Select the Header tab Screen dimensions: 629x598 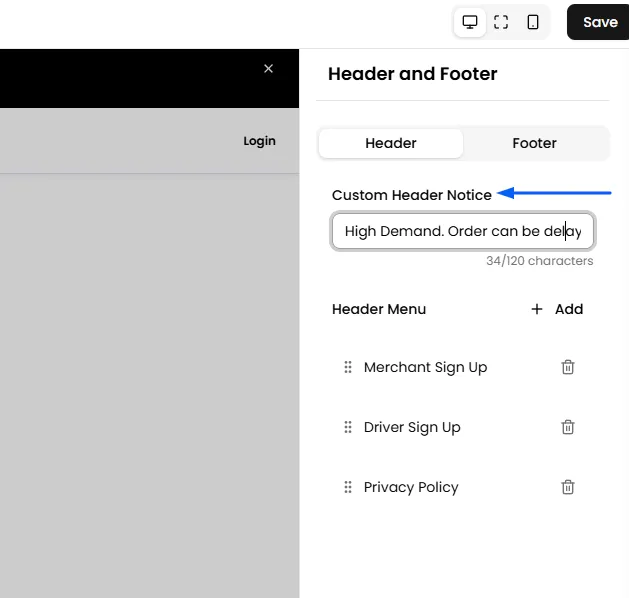tap(391, 143)
